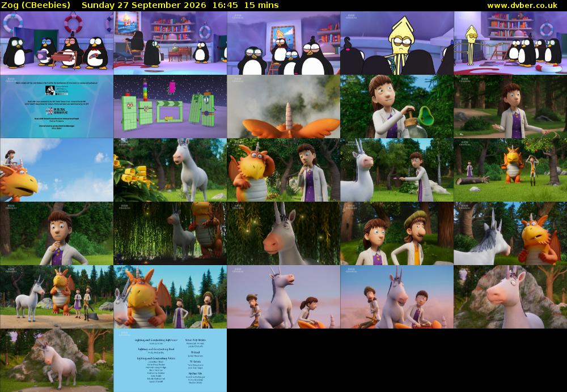Select thumbnail of girl with hand on chin

pyautogui.click(x=56, y=233)
